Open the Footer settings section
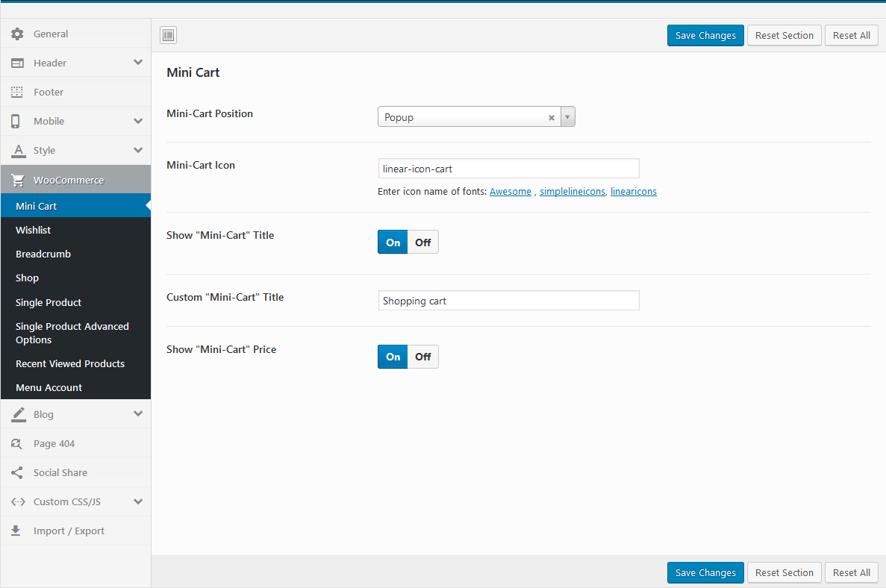This screenshot has width=886, height=588. tap(75, 92)
